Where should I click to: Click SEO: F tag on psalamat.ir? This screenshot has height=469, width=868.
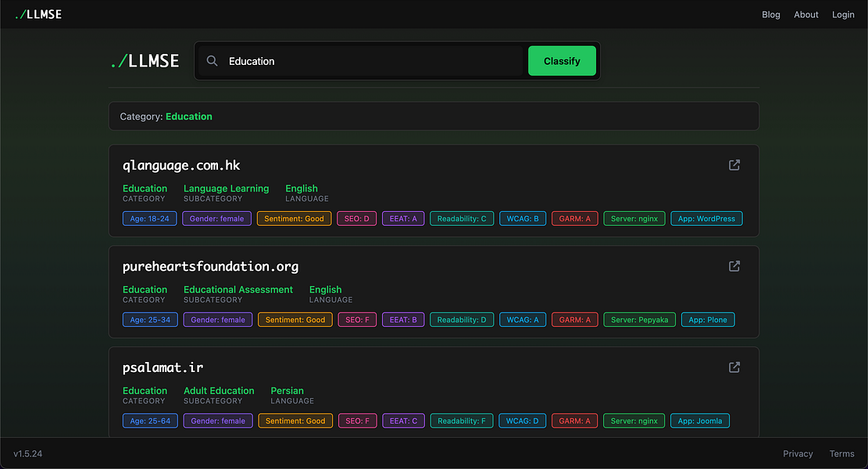[x=357, y=421]
